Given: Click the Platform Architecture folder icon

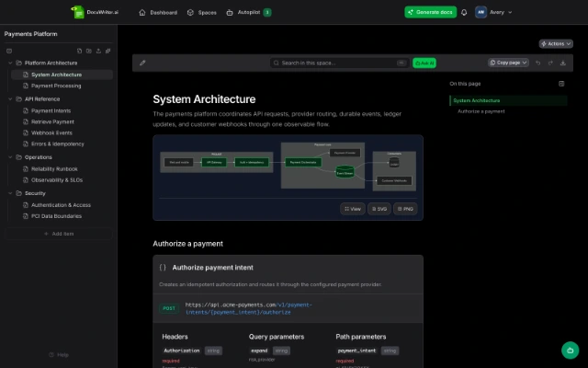Looking at the screenshot, I should [x=18, y=63].
